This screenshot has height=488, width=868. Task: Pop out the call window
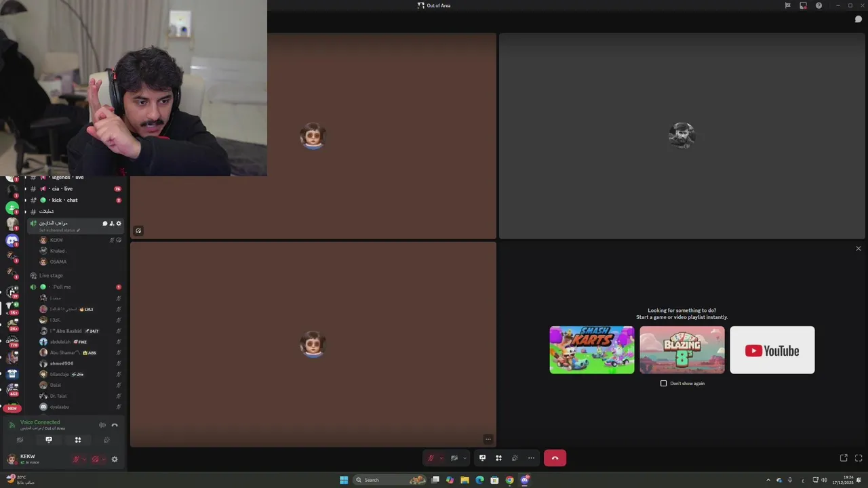[x=844, y=458]
